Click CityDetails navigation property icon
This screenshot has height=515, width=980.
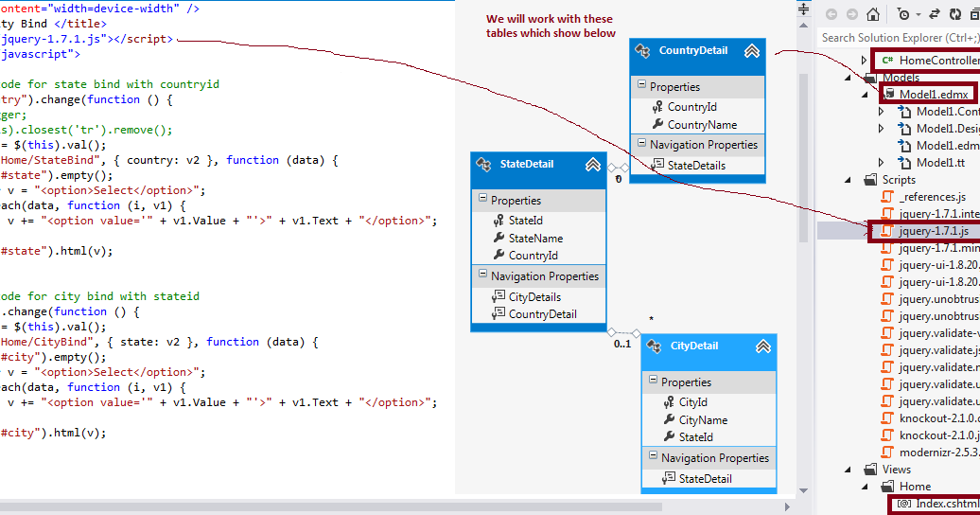(x=499, y=296)
